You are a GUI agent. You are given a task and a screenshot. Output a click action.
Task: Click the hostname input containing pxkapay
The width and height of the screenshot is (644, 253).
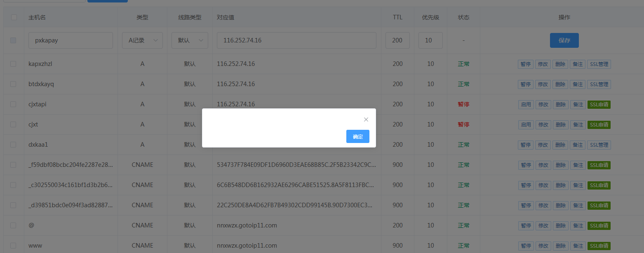[71, 40]
